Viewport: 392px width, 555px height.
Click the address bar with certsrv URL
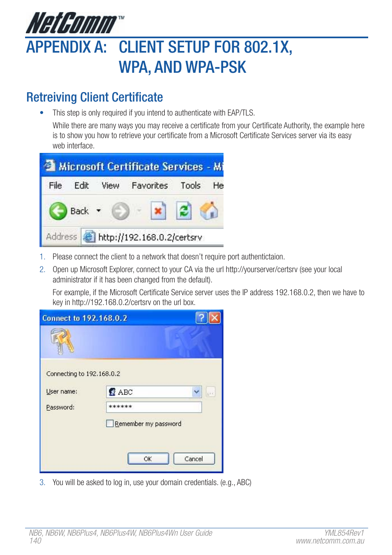[152, 237]
